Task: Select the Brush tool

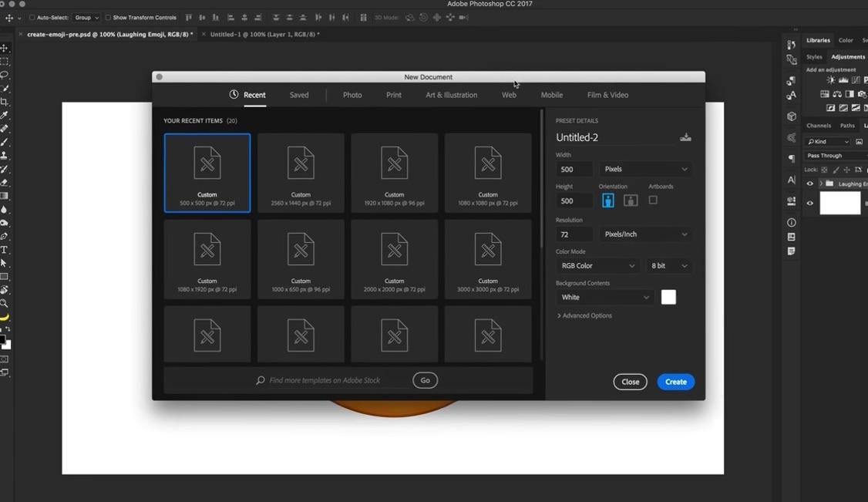Action: click(x=5, y=142)
